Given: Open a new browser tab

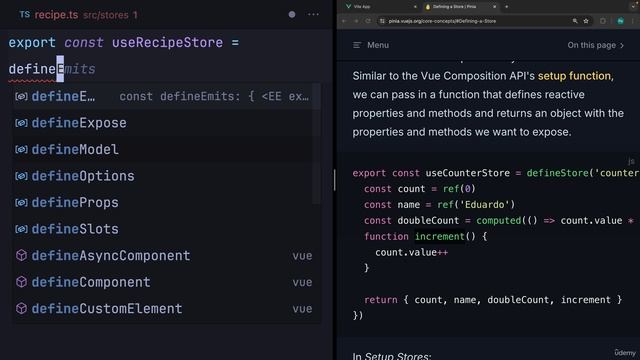Looking at the screenshot, I should 507,7.
